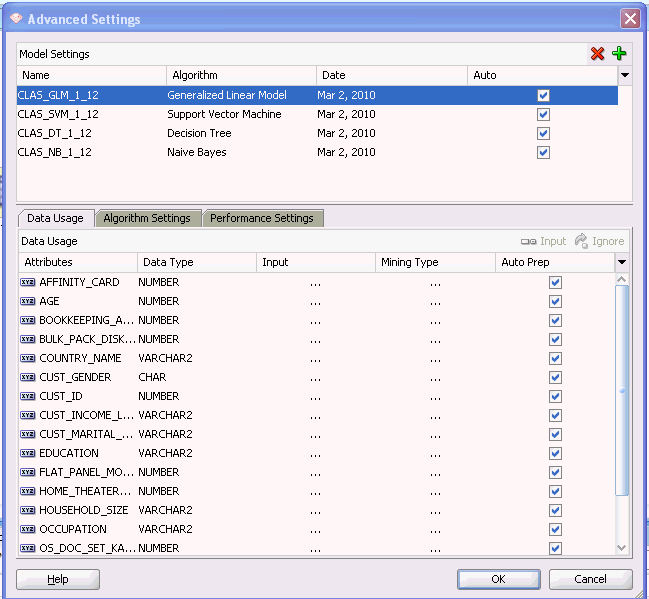Select the CLAS_SVM_1_12 model row

coord(317,115)
